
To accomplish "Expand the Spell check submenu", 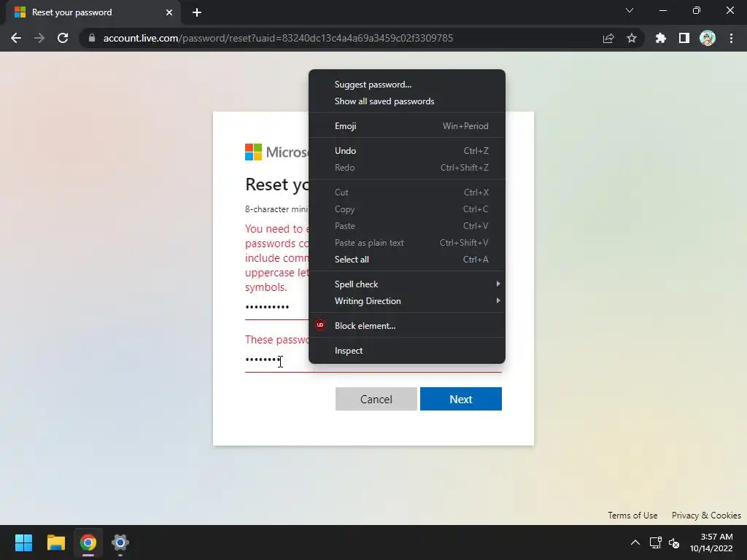I will point(407,284).
